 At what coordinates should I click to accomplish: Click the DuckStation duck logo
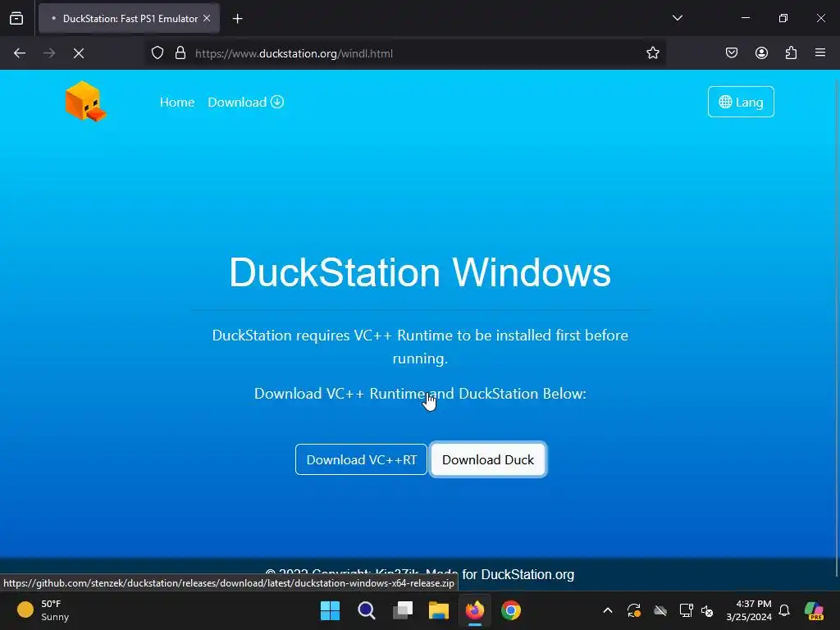click(x=85, y=101)
